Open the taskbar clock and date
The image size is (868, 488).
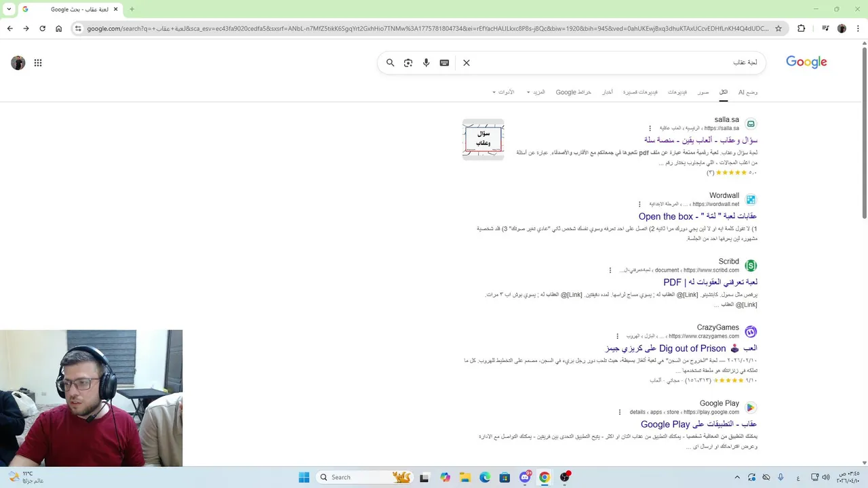click(x=848, y=477)
